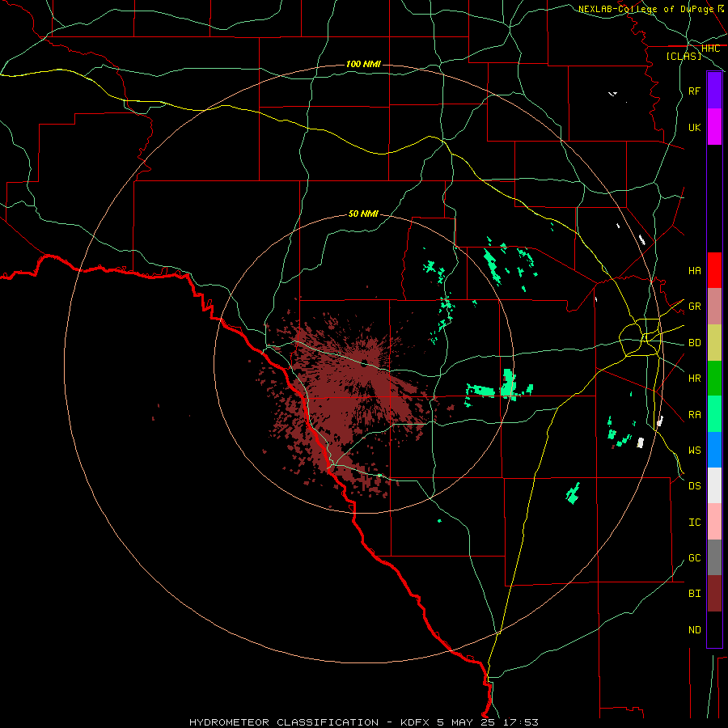Click the '100 NMI' range ring label
Viewport: 728px width, 728px height.
coord(363,64)
